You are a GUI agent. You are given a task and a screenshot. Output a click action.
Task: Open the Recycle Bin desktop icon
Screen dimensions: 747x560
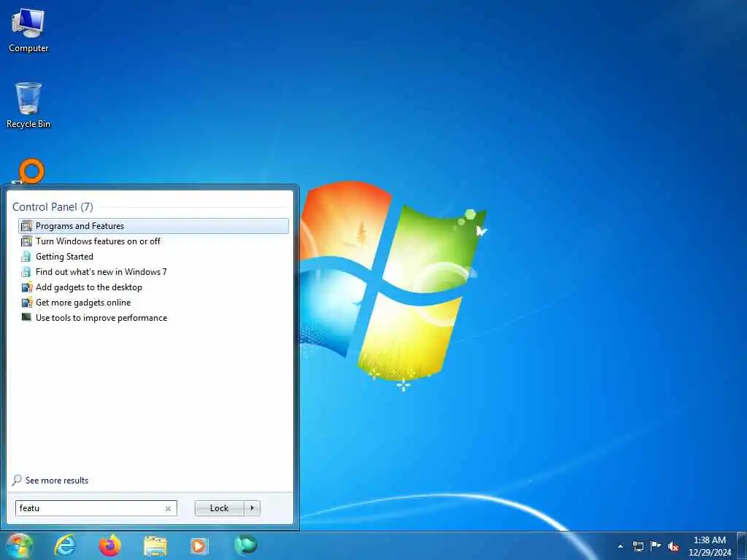pyautogui.click(x=28, y=105)
